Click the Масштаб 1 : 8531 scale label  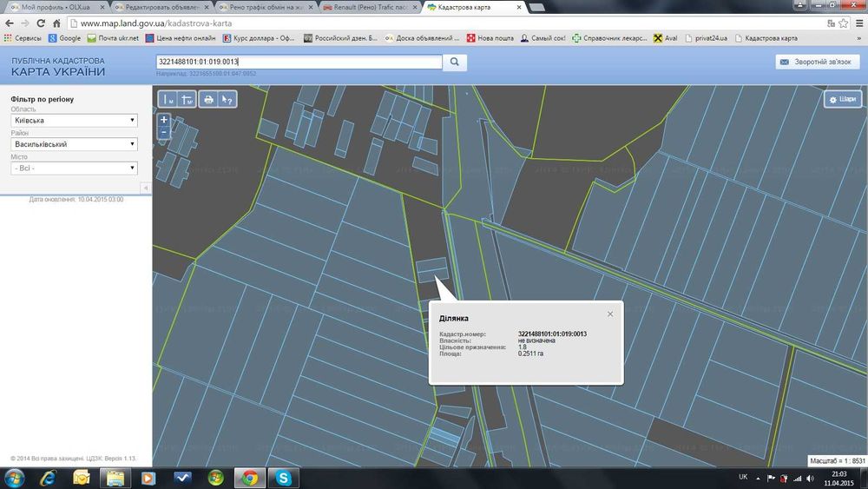(837, 460)
